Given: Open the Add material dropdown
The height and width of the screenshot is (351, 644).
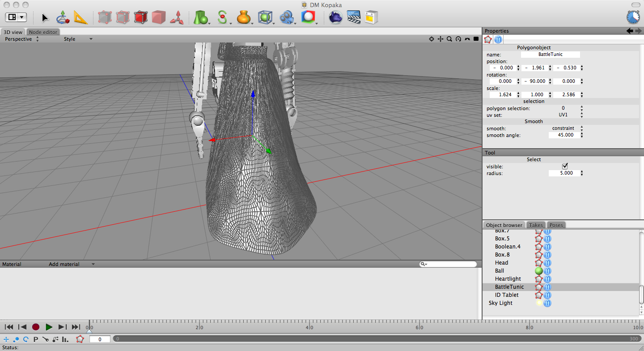Looking at the screenshot, I should click(x=71, y=264).
